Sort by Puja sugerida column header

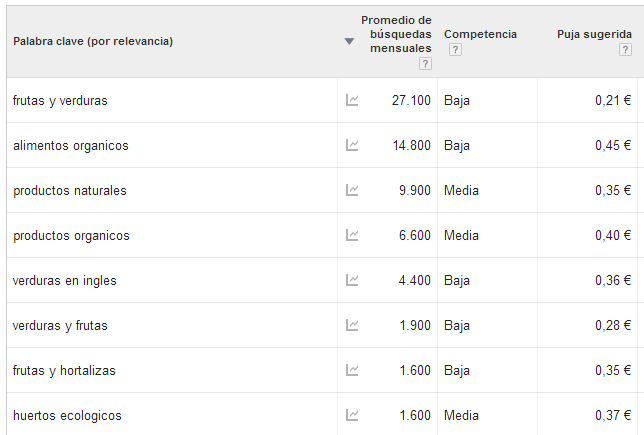click(x=594, y=34)
